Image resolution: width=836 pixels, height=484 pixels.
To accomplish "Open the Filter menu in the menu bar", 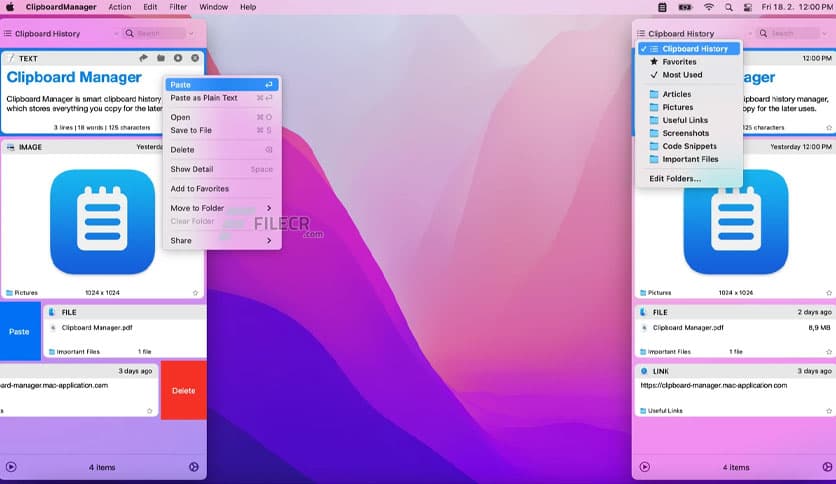I will pos(178,7).
